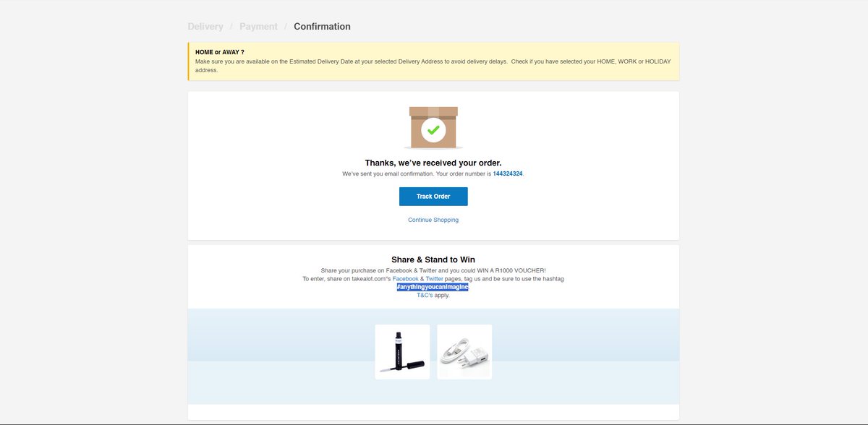Open the Twitter page link
The height and width of the screenshot is (425, 868).
pyautogui.click(x=435, y=278)
